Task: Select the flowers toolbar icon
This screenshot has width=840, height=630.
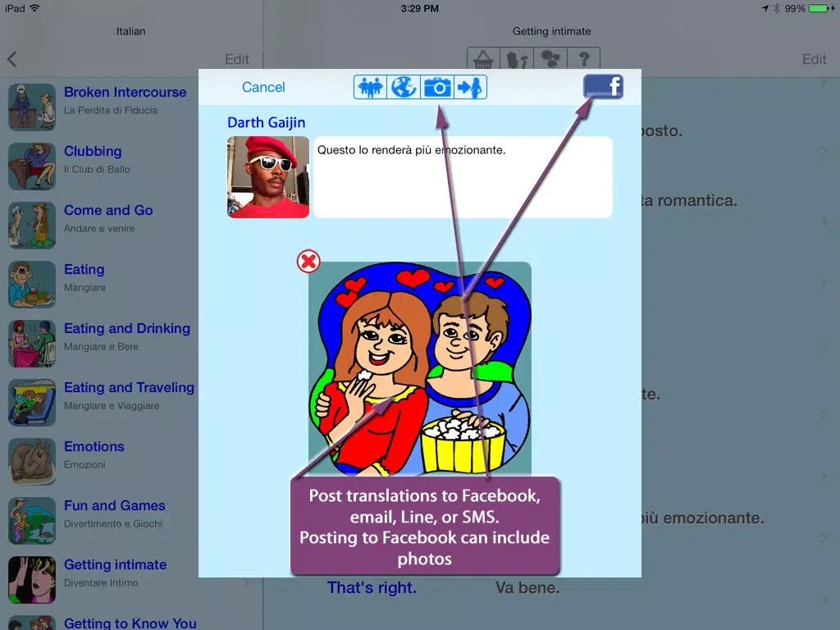Action: pyautogui.click(x=550, y=58)
